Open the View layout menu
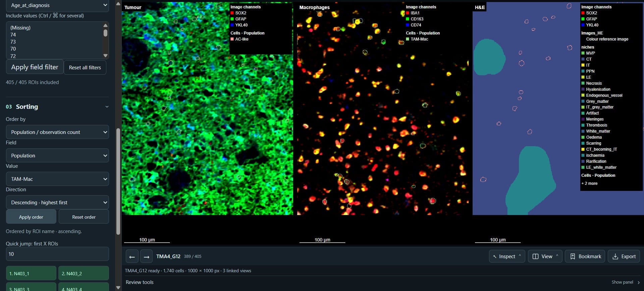The height and width of the screenshot is (291, 644). 545,256
